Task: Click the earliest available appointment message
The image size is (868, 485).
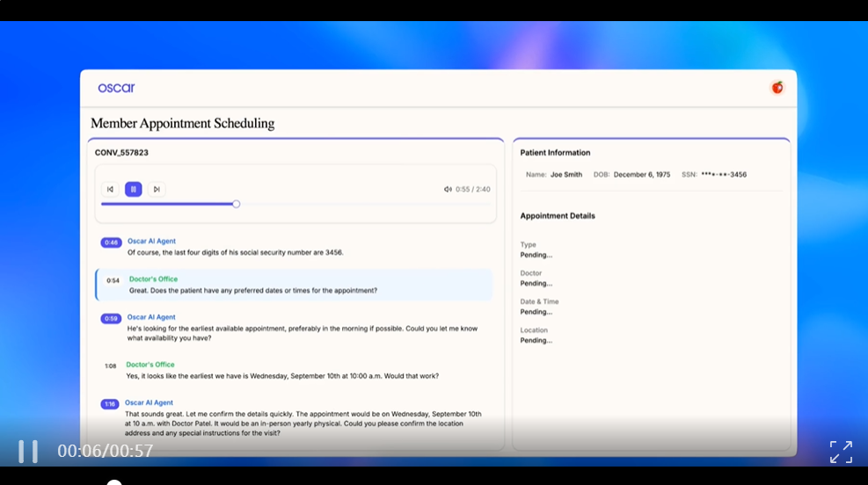Action: (303, 333)
